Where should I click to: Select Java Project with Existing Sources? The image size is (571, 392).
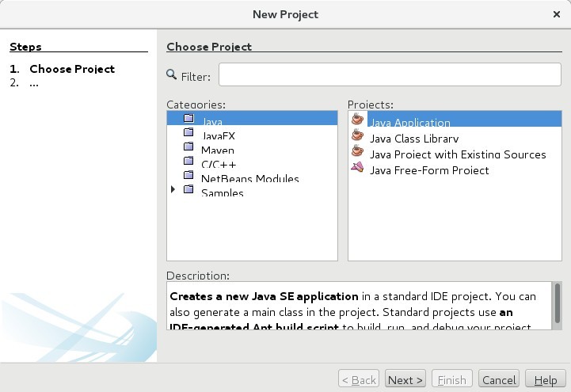[458, 154]
